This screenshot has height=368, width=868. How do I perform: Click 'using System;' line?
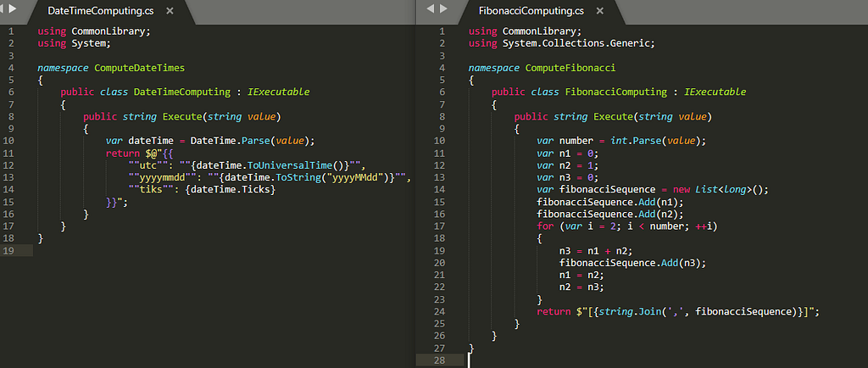point(75,43)
